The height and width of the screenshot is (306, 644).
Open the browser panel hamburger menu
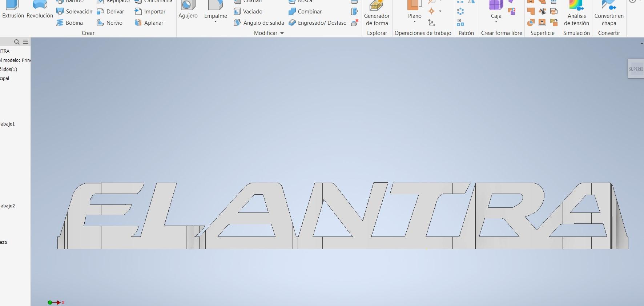(26, 42)
